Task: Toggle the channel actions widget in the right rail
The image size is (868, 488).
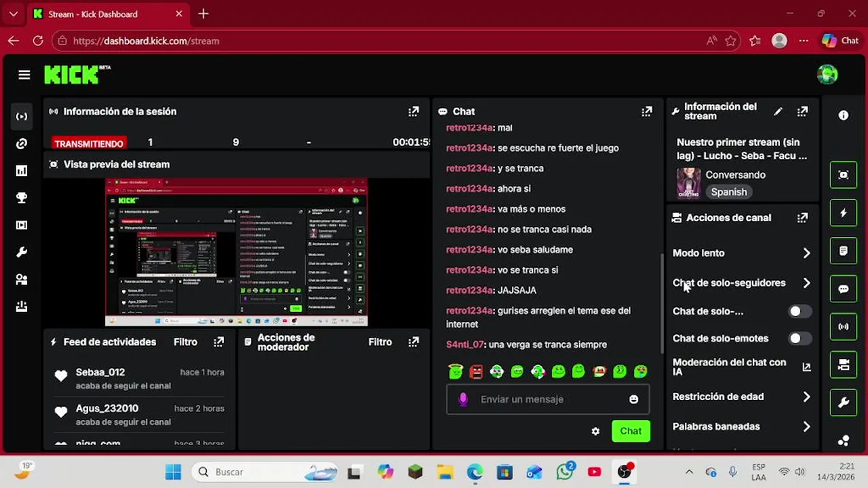Action: [x=844, y=365]
